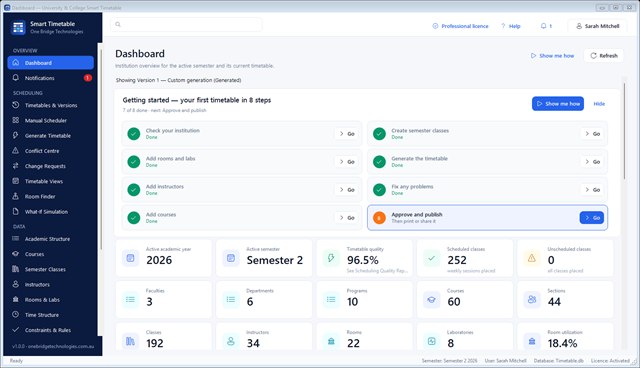This screenshot has width=640, height=368.
Task: Click the Change Requests icon
Action: [x=16, y=166]
